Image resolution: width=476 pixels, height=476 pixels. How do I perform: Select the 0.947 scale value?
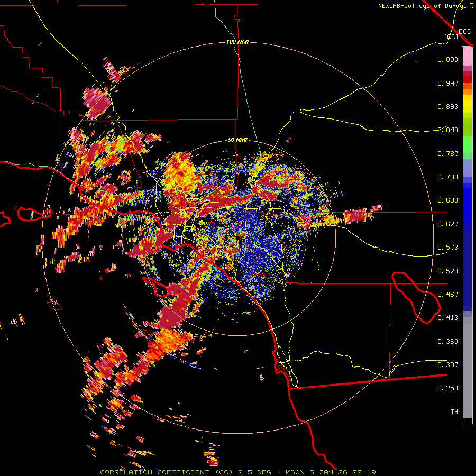coord(448,83)
